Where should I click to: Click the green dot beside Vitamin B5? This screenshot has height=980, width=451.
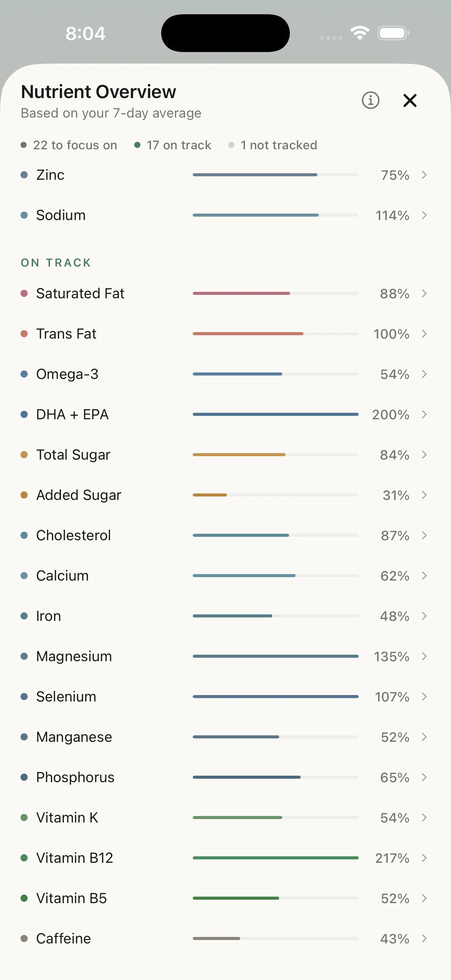coord(24,898)
